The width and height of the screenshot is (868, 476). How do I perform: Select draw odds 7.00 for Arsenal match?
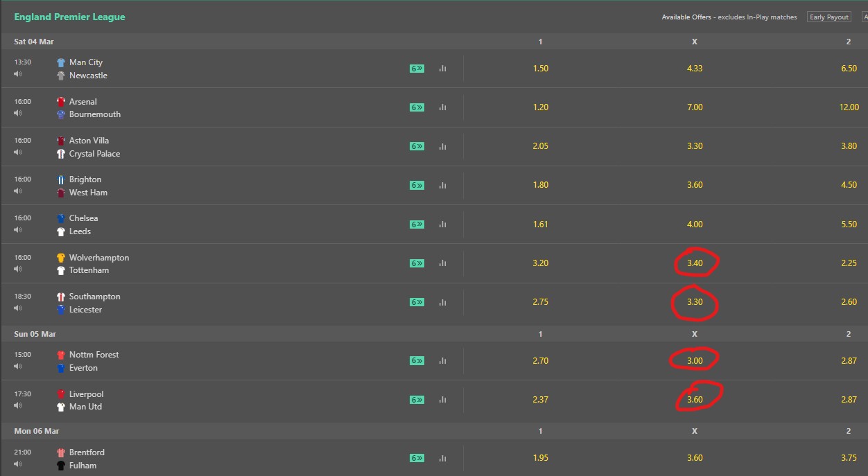point(695,107)
